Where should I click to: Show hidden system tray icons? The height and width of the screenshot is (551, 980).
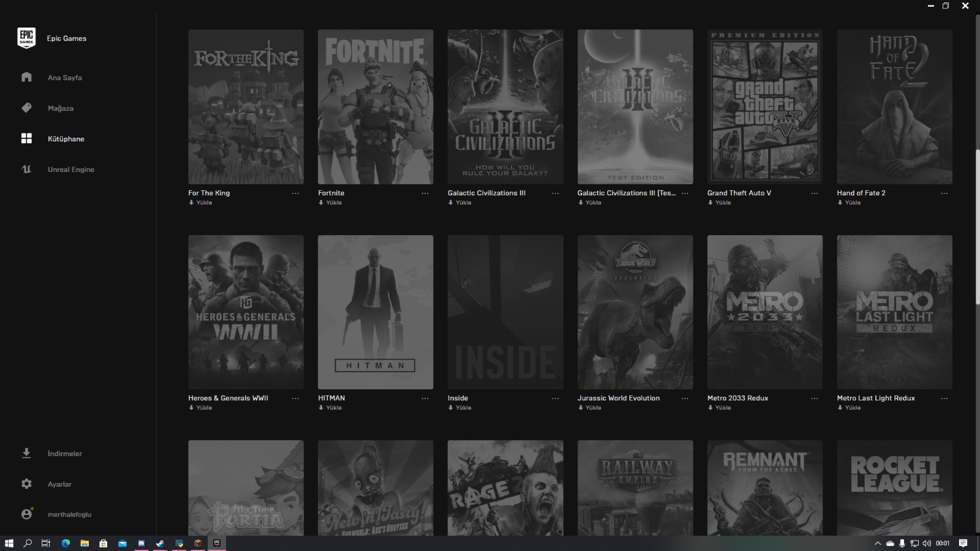point(878,543)
